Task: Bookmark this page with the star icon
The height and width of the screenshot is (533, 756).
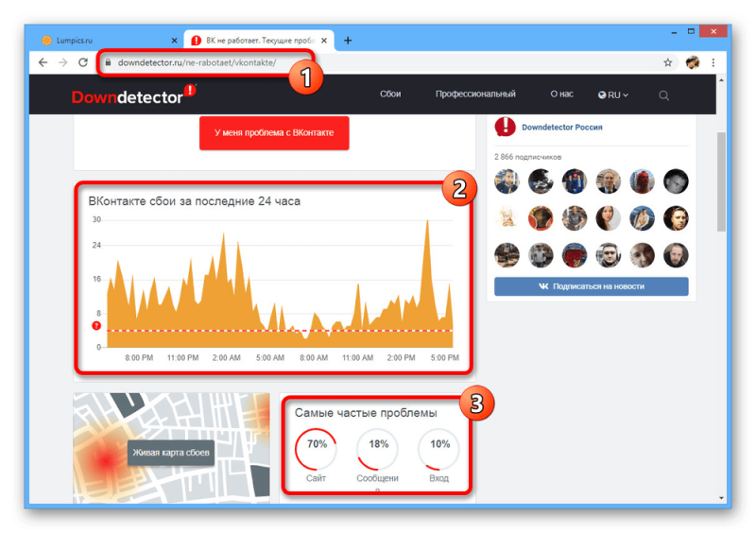Action: click(668, 62)
